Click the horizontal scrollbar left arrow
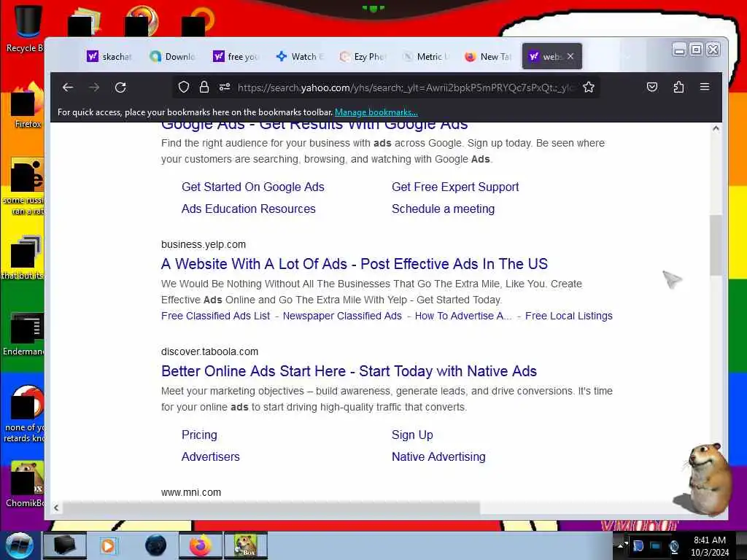The width and height of the screenshot is (747, 560). pos(56,507)
